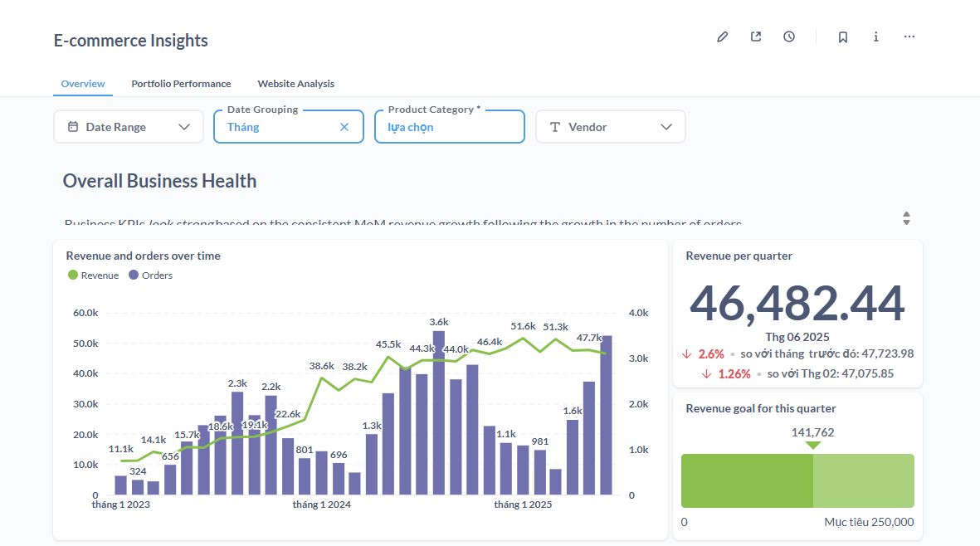Click the revenue goal progress bar
The image size is (980, 546).
(797, 480)
